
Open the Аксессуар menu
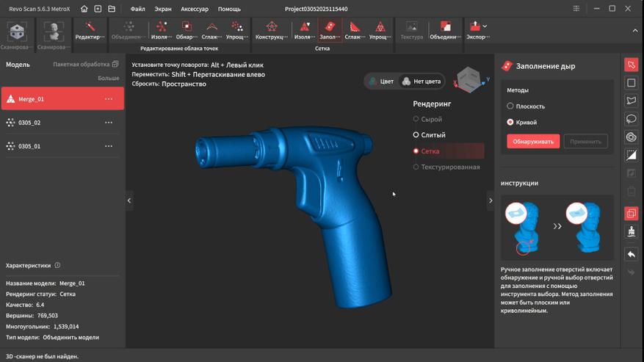point(195,9)
